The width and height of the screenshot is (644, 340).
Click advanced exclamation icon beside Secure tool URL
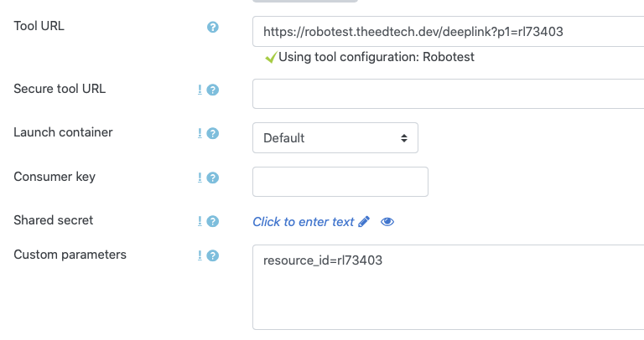tap(200, 90)
